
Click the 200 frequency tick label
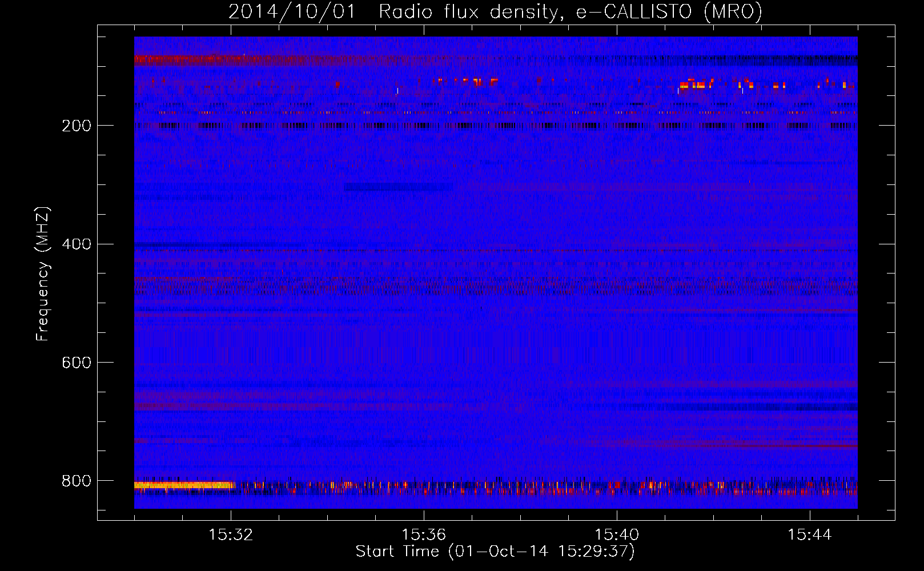pos(77,126)
